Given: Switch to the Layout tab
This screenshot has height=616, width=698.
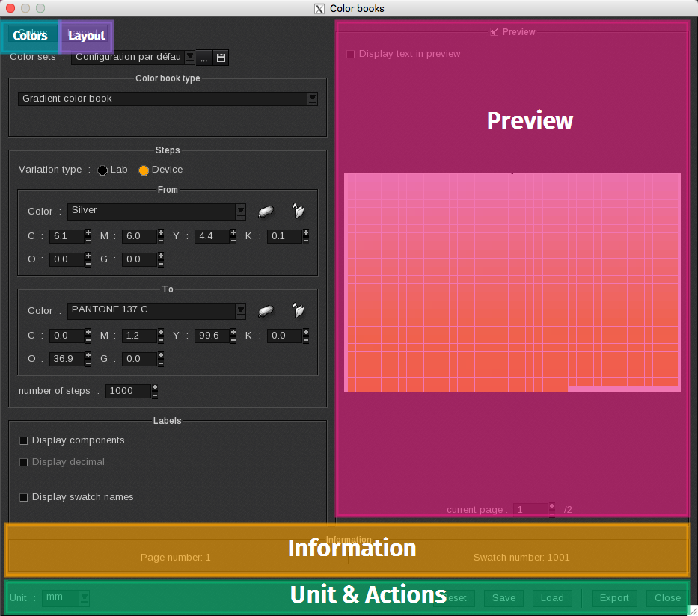Looking at the screenshot, I should pos(86,35).
